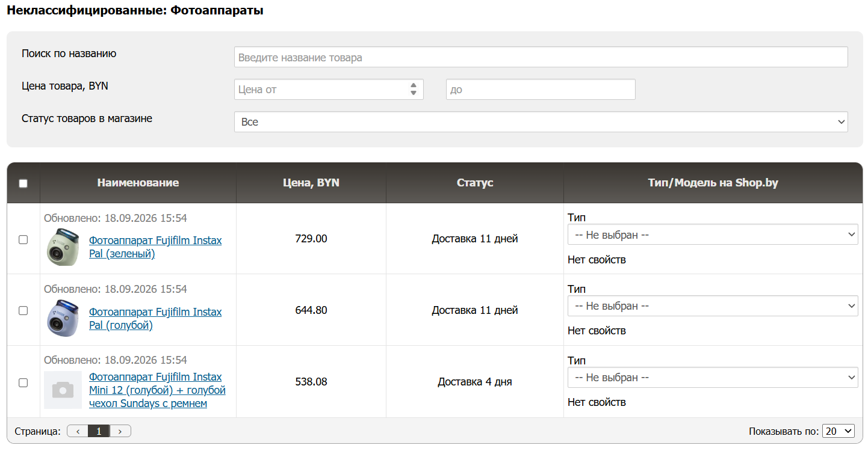The width and height of the screenshot is (868, 454).
Task: Check the Instax Mini 12 row checkbox
Action: coord(23,382)
